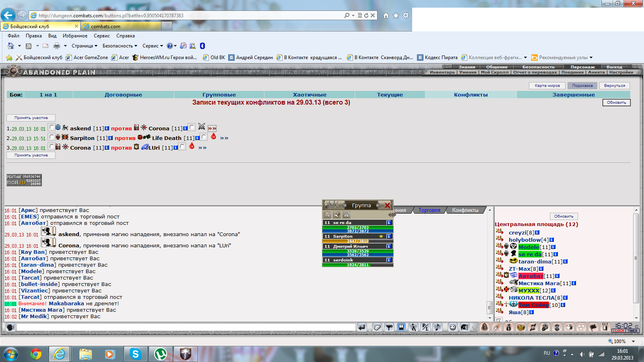Open 'Страница' dropdown in IE toolbar
The height and width of the screenshot is (362, 644).
(x=85, y=46)
